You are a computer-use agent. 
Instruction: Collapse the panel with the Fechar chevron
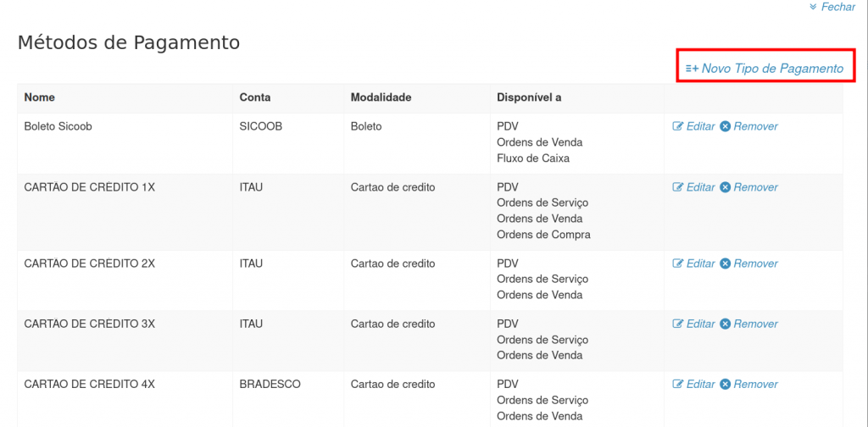pos(813,7)
